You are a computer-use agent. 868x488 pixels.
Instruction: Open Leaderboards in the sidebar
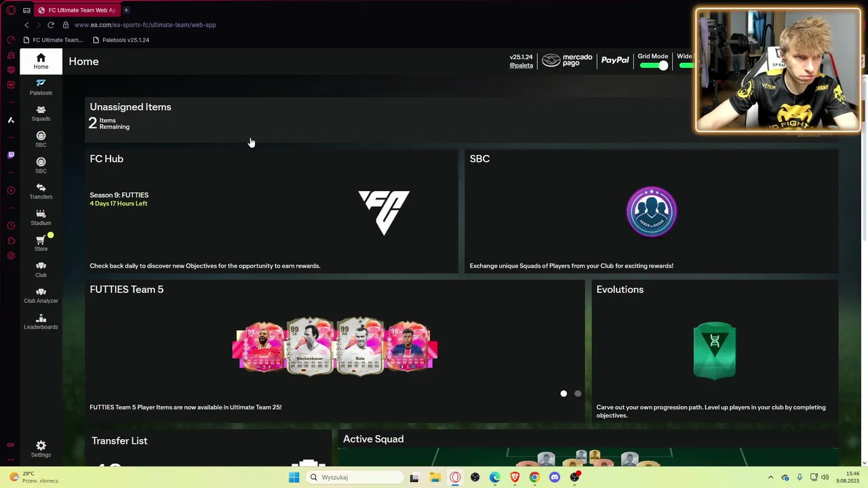[x=41, y=322]
